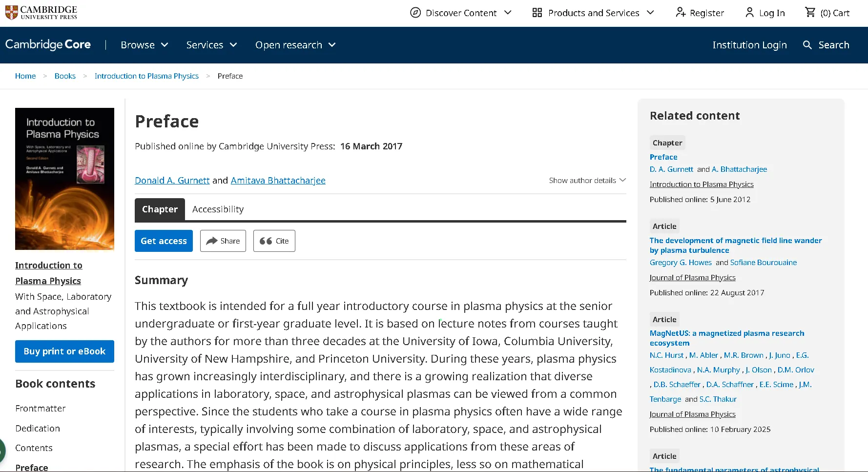
Task: Share this chapter
Action: (x=223, y=241)
